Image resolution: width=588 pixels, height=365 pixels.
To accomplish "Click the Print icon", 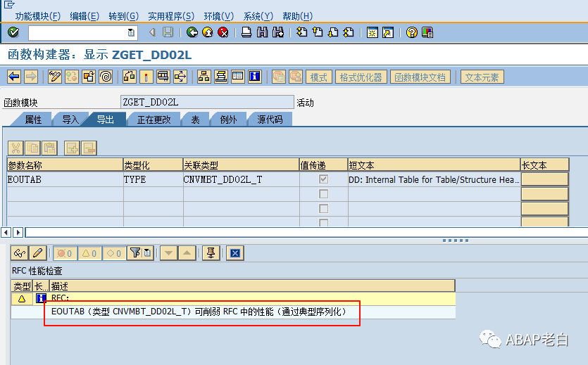I will (x=246, y=32).
